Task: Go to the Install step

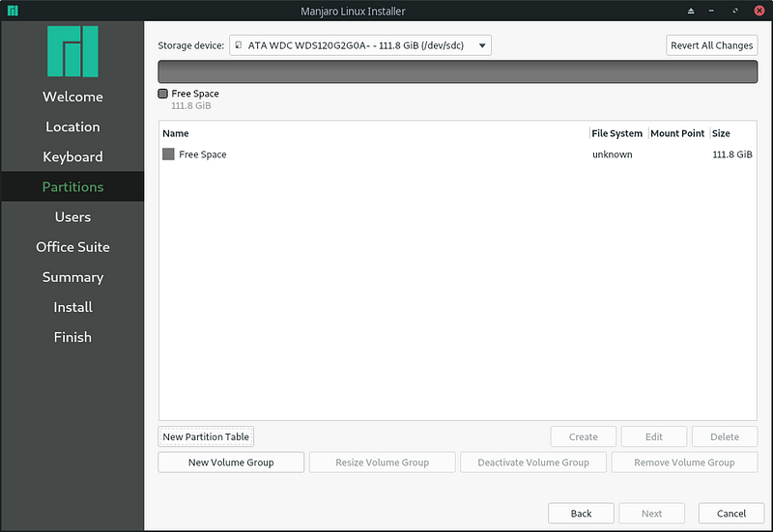Action: click(72, 307)
